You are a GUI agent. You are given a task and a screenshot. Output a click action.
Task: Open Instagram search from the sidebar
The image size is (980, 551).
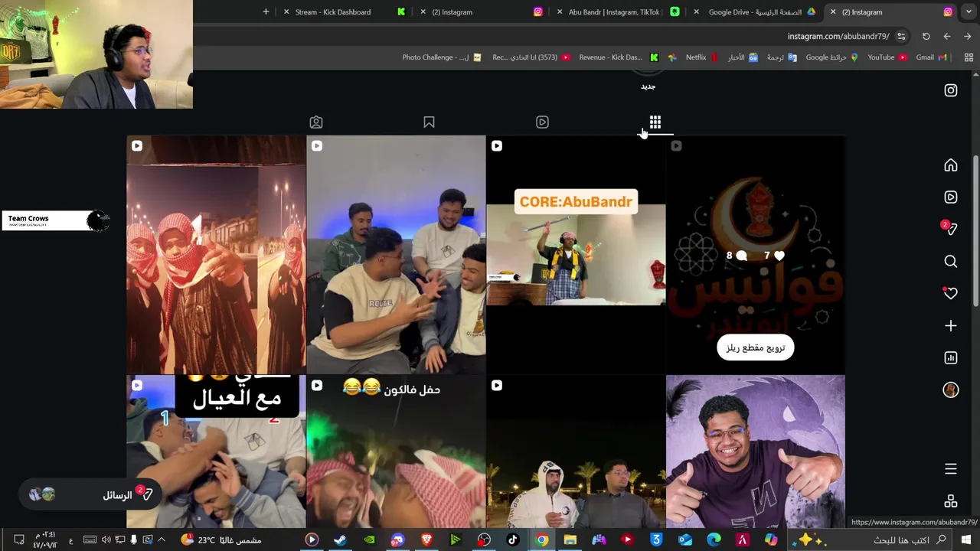pyautogui.click(x=951, y=262)
